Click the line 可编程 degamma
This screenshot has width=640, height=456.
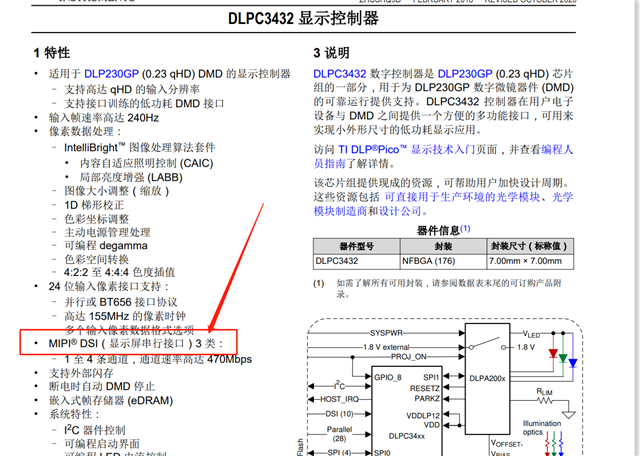point(106,246)
